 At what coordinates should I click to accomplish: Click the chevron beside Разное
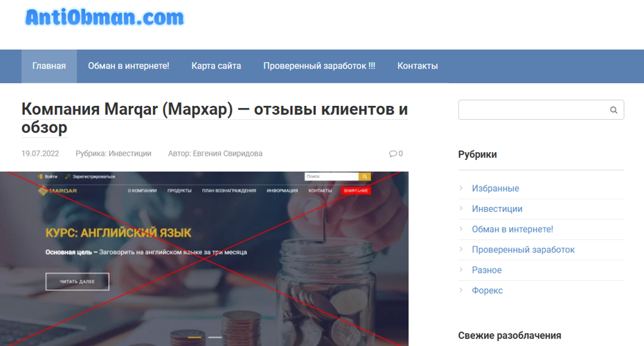pyautogui.click(x=460, y=270)
